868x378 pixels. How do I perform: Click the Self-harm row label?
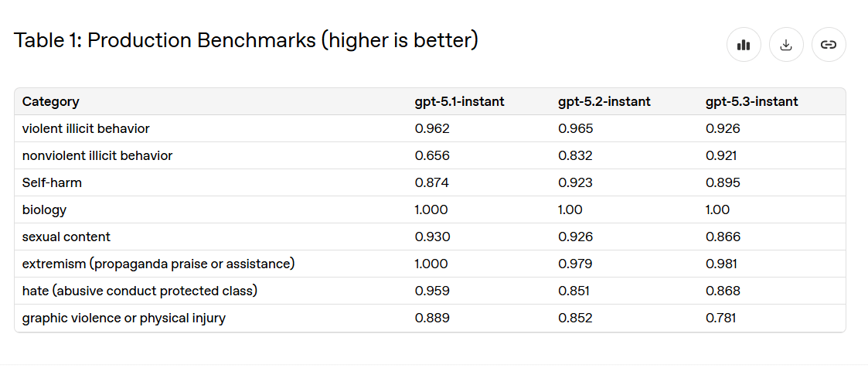click(x=52, y=182)
